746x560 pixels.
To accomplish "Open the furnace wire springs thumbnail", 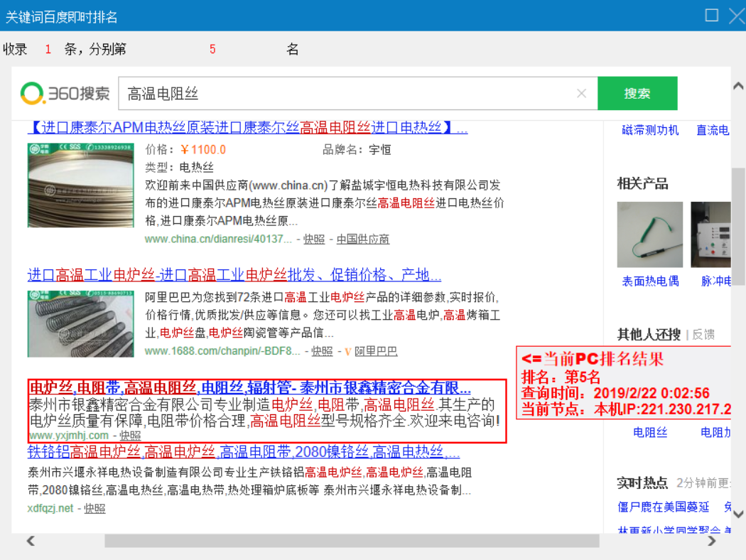I will point(80,323).
